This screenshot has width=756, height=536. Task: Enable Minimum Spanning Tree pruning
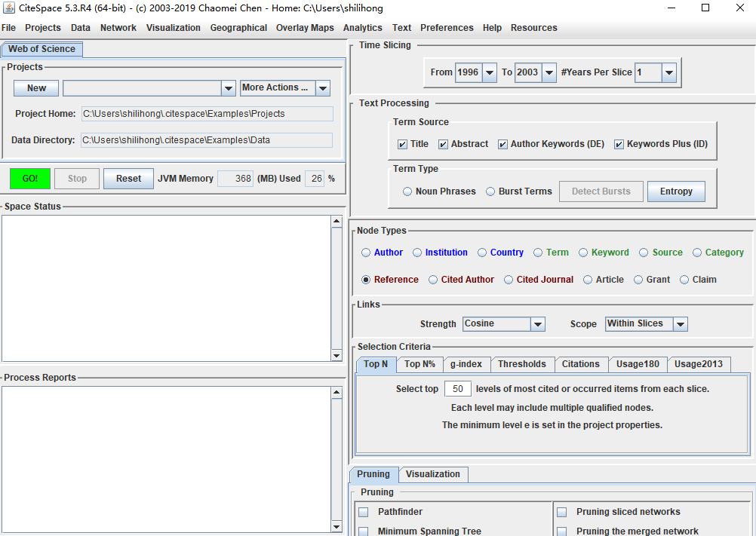pos(364,531)
